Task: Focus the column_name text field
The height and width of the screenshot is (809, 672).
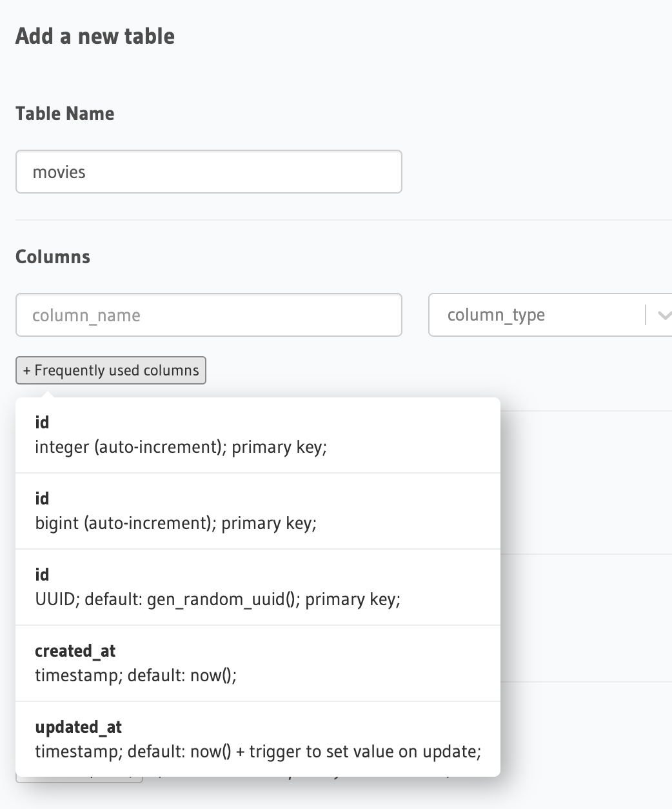Action: click(208, 315)
